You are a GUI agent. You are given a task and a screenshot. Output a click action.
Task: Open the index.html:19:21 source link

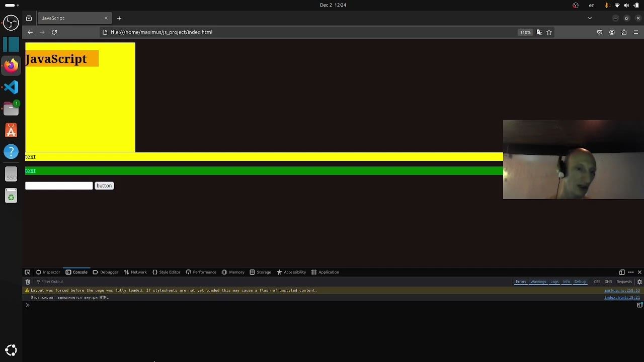[622, 297]
